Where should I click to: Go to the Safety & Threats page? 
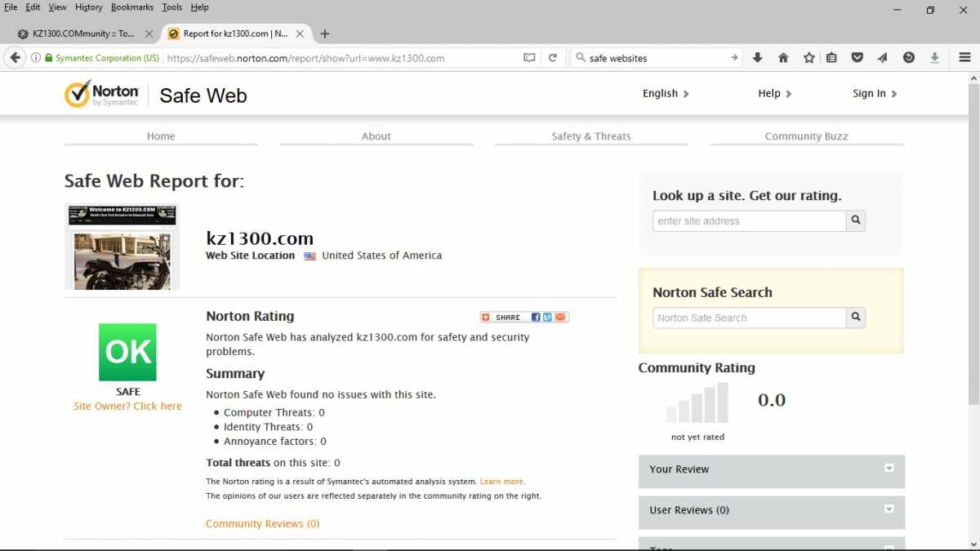coord(590,136)
